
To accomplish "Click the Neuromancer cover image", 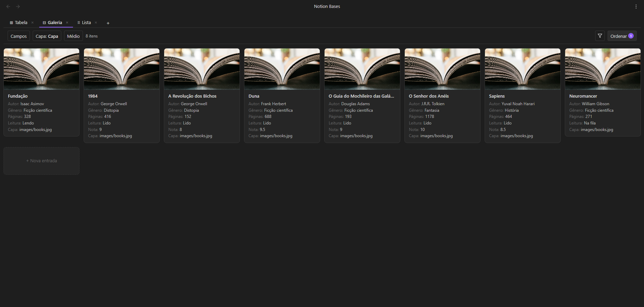I will point(603,69).
